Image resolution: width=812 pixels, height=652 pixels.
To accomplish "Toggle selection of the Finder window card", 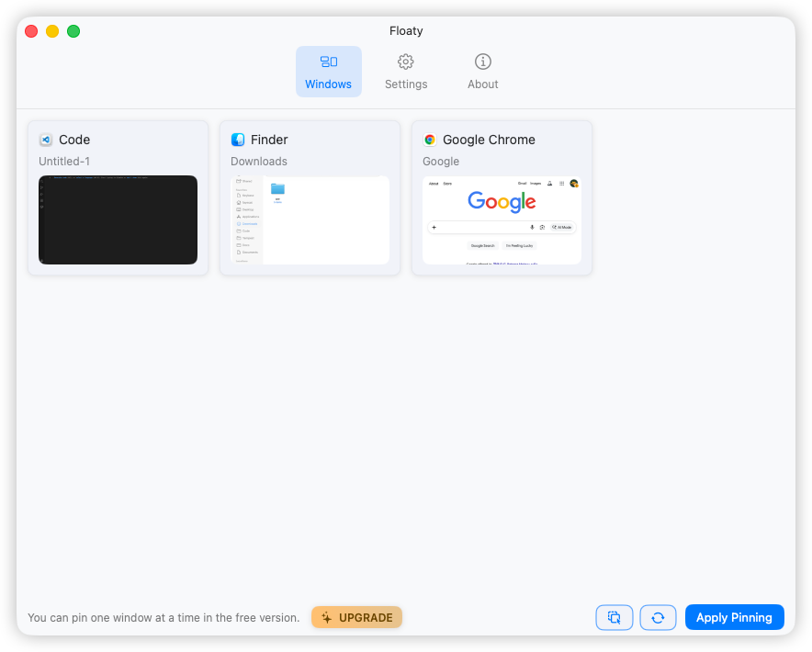I will tap(310, 197).
